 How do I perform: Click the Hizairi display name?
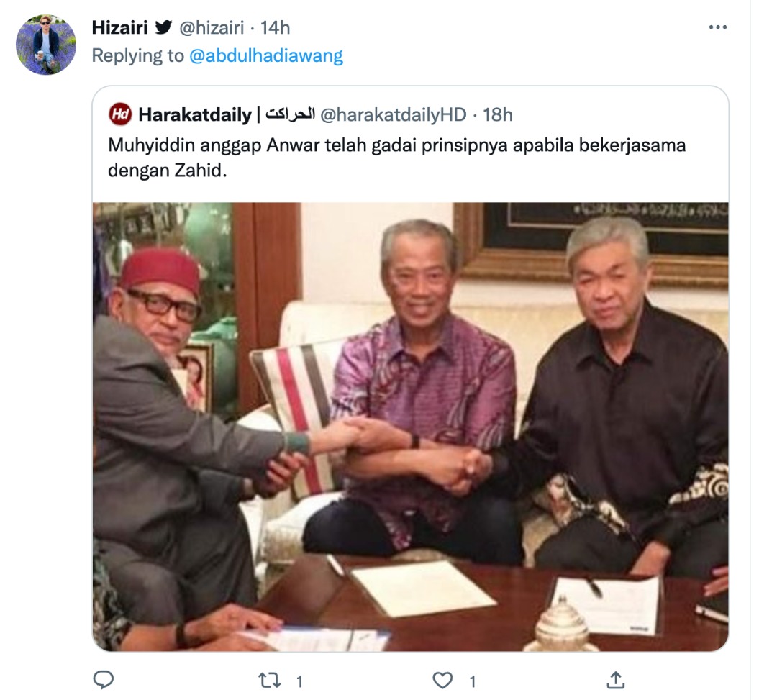pyautogui.click(x=119, y=28)
